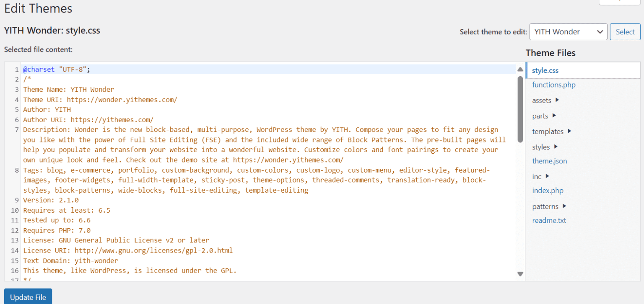Screen dimensions: 644x304
Task: Expand the assets folder arrow
Action: click(x=557, y=100)
